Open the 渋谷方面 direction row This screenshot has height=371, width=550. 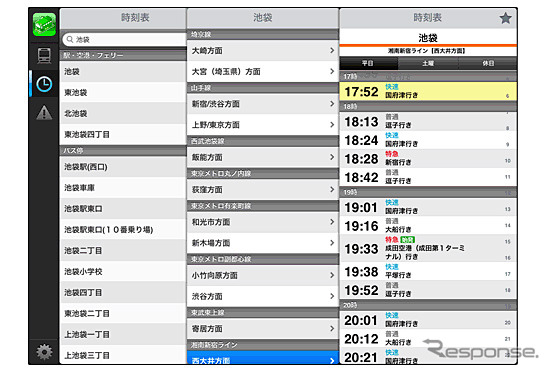tap(263, 296)
